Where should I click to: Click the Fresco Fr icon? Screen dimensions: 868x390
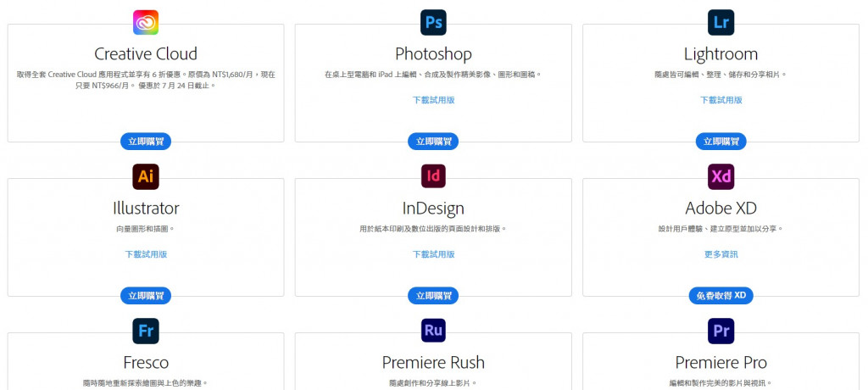point(146,331)
